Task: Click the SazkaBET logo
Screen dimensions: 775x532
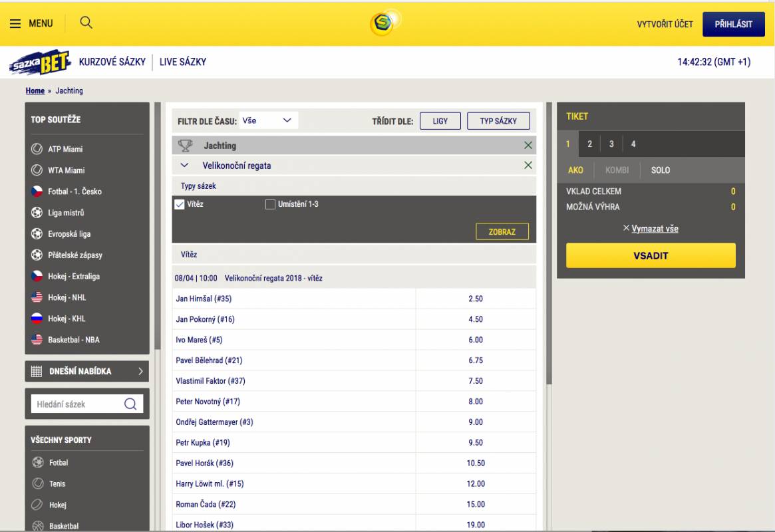Action: tap(40, 63)
